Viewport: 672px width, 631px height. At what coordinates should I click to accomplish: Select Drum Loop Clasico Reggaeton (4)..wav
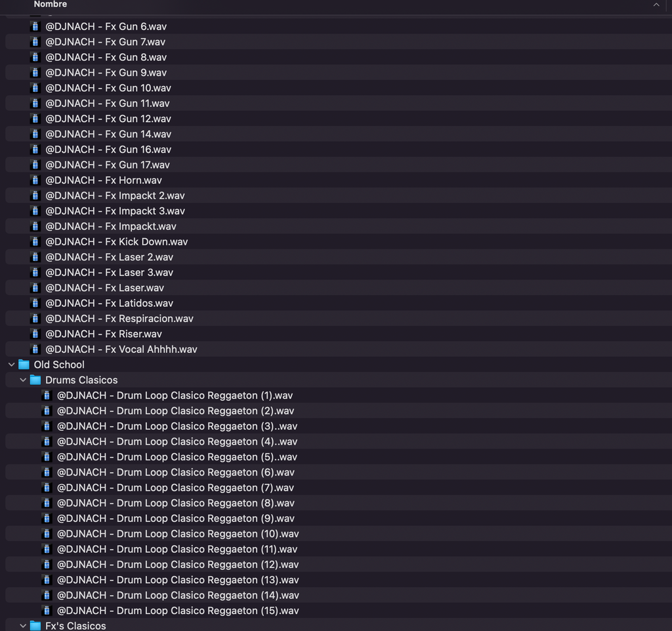tap(177, 441)
